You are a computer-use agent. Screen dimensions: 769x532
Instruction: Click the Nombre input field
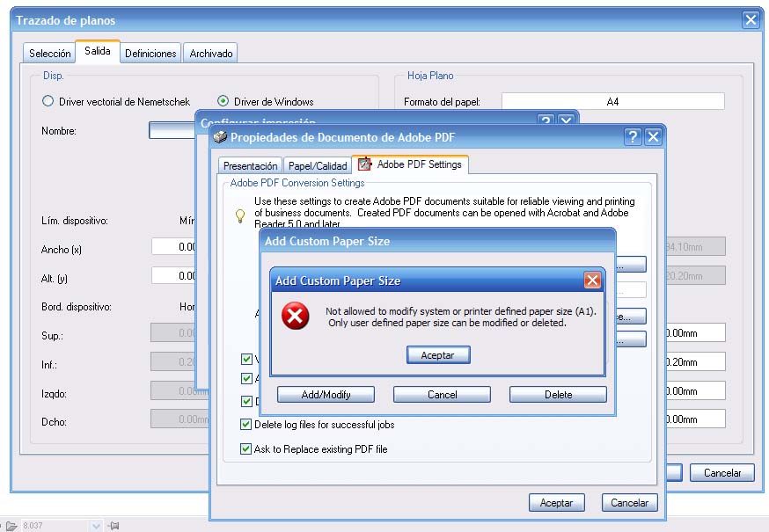(172, 130)
